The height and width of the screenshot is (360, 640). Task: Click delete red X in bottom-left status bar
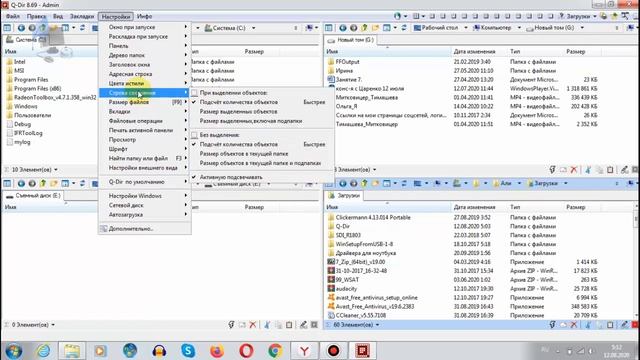pos(253,325)
